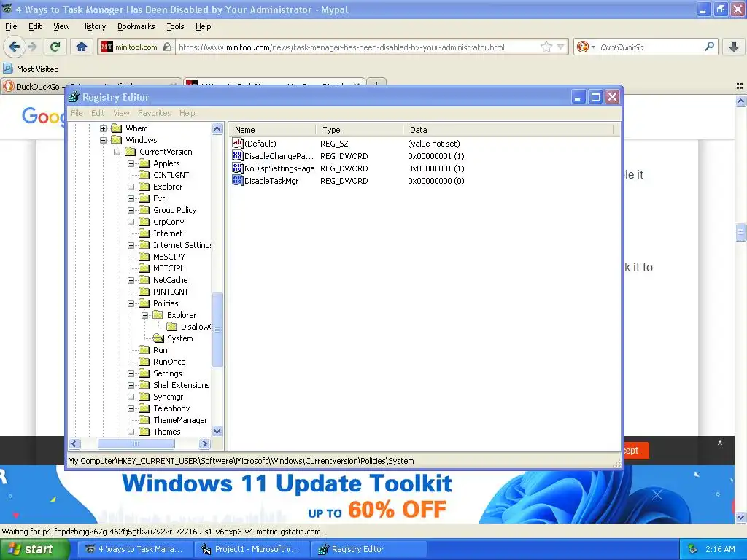Click the RunOnce folder icon
747x560 pixels.
click(144, 362)
